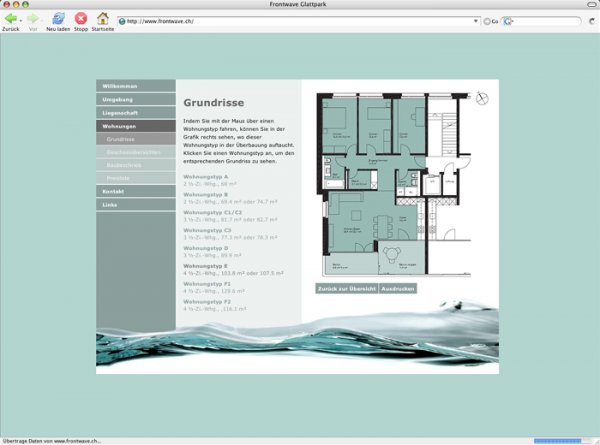Click the floor plan image

click(395, 185)
